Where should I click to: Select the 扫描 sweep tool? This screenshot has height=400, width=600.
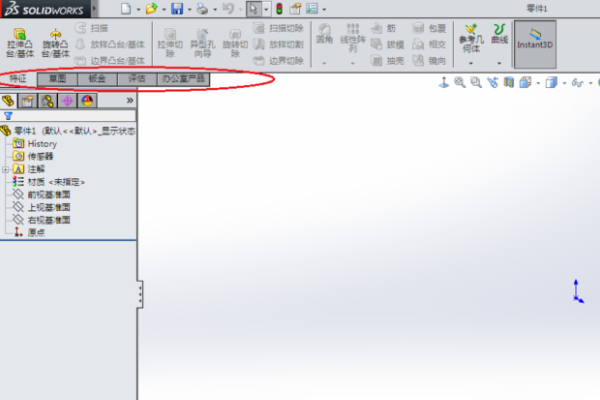91,28
